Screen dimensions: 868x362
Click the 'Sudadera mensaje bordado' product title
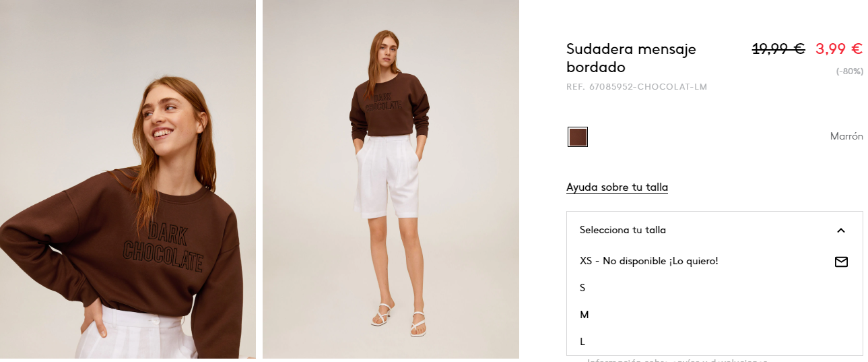click(631, 58)
